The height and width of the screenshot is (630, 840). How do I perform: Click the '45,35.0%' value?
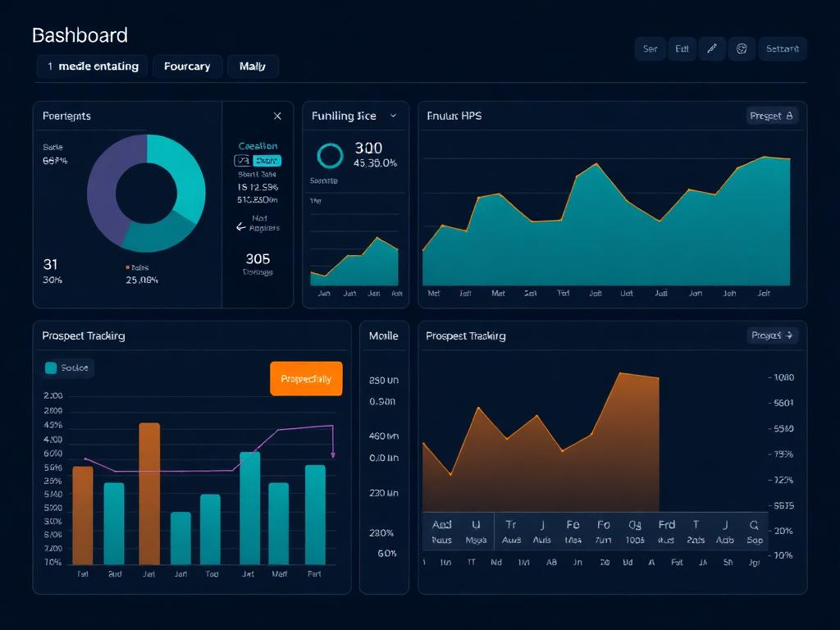375,163
